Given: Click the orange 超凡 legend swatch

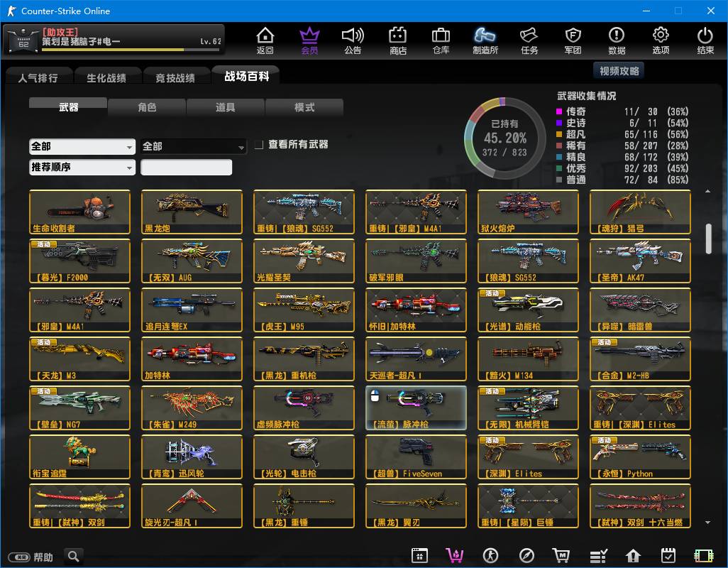Looking at the screenshot, I should pyautogui.click(x=559, y=134).
